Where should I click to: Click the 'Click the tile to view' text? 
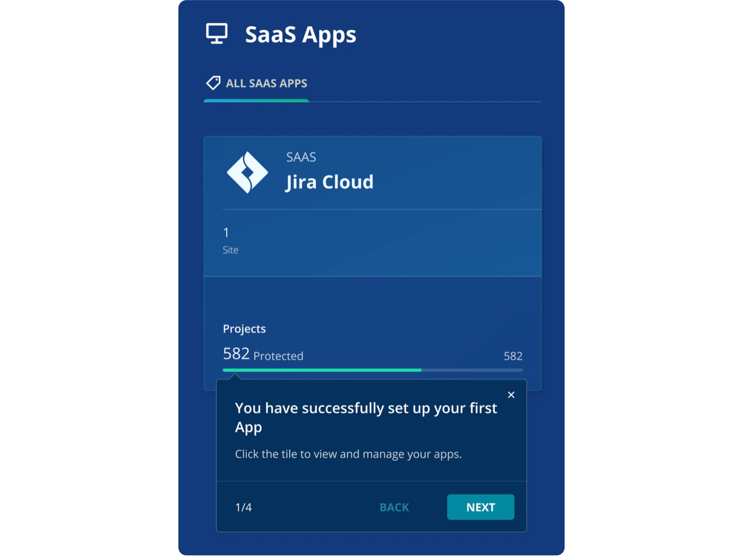pyautogui.click(x=348, y=454)
